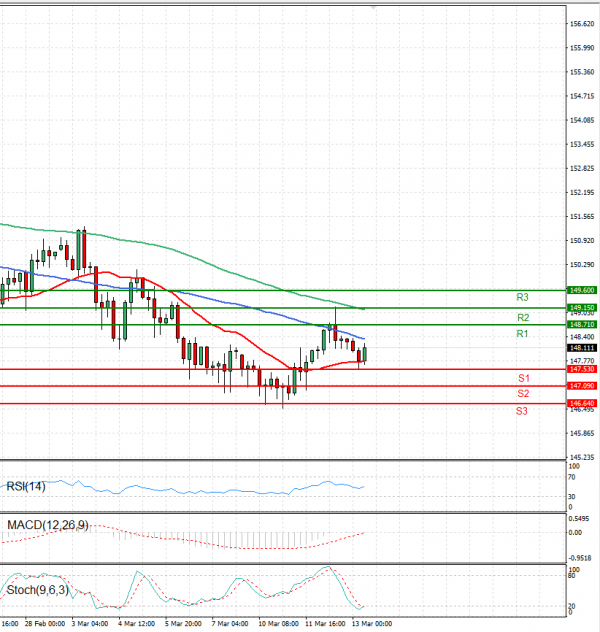Viewport: 600px width, 632px height.
Task: Click the 145.235 price axis value
Action: tap(582, 457)
